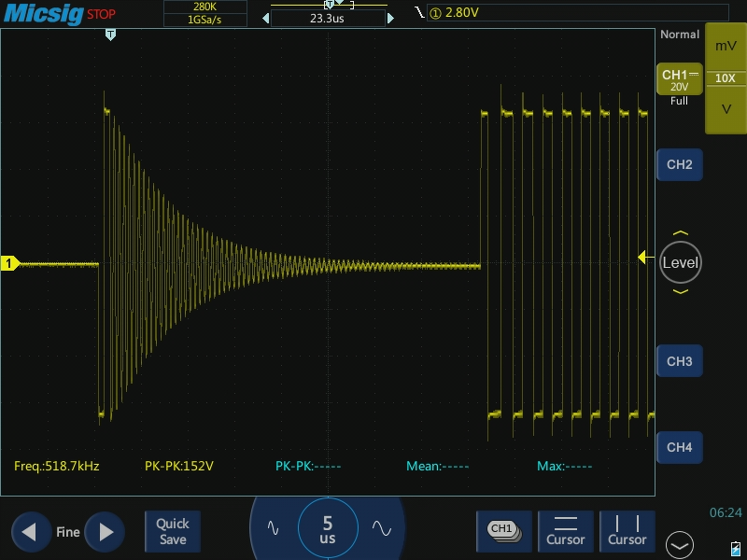Screen dimensions: 747x560
Task: Select V vertical scale unit
Action: [x=726, y=109]
